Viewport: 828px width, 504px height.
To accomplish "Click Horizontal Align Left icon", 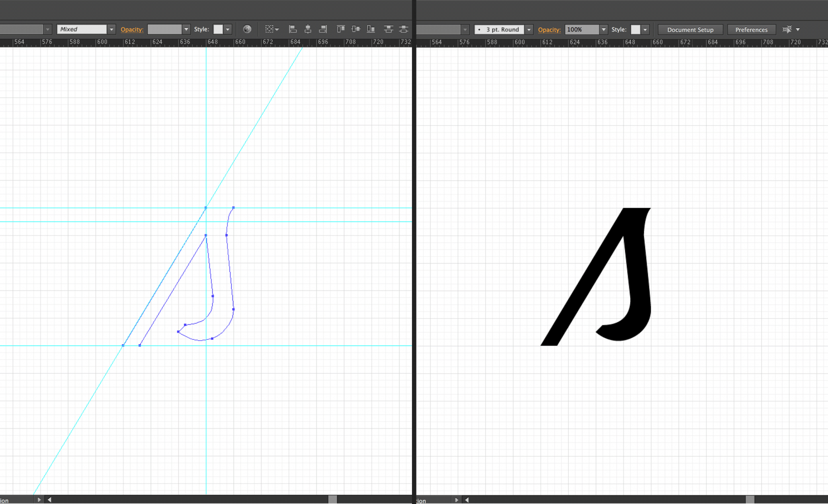I will coord(293,29).
